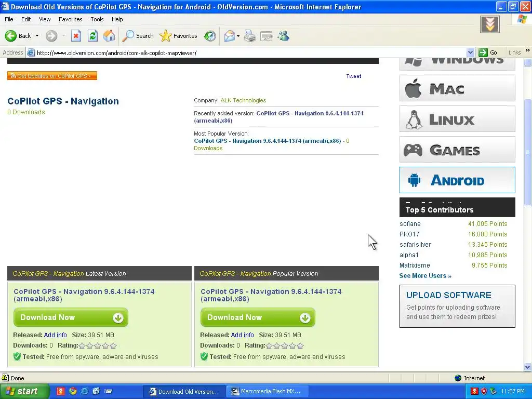Stop page loading with red X icon

tap(76, 36)
